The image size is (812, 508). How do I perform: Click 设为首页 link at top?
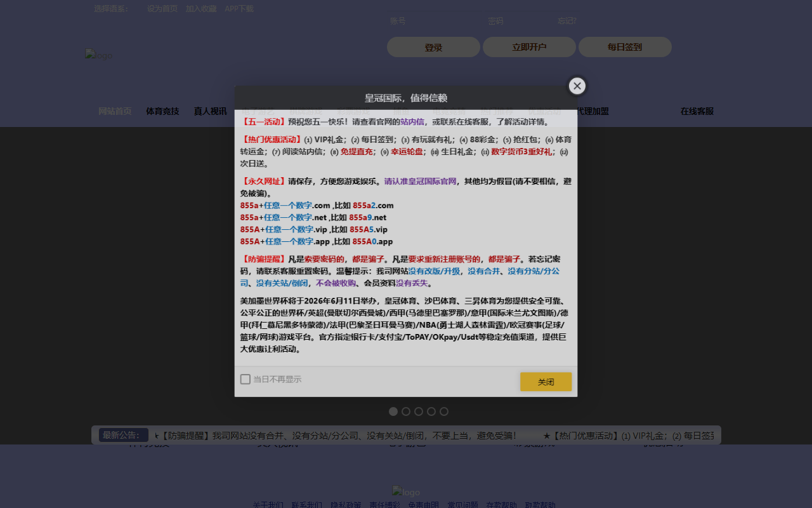[162, 9]
